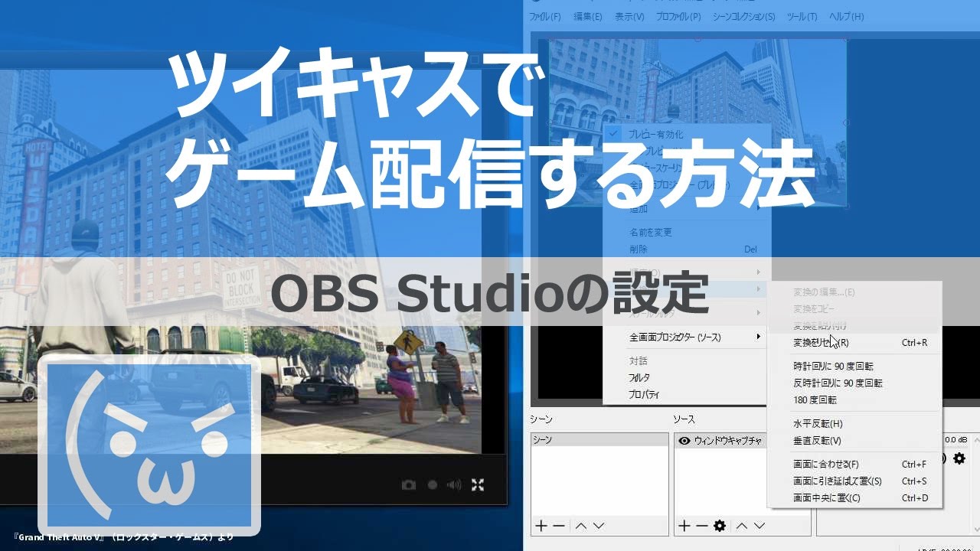Open the 表示(V) menu
980x551 pixels.
pyautogui.click(x=629, y=16)
